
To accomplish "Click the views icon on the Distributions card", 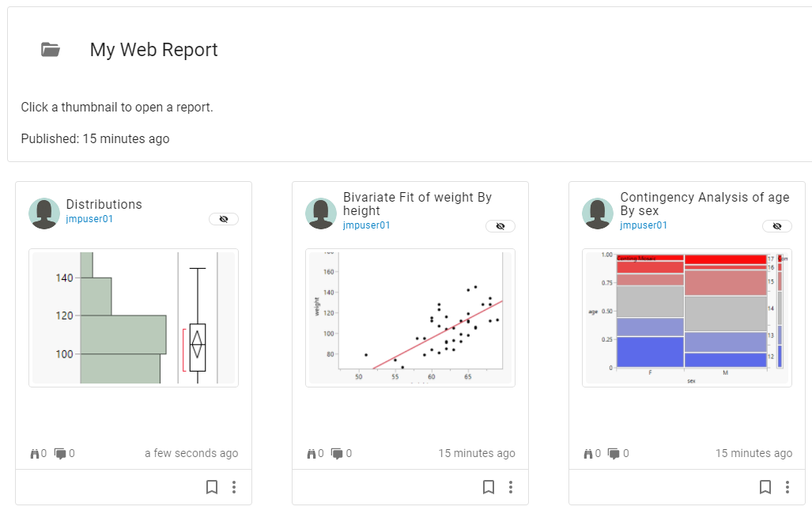I will 35,453.
